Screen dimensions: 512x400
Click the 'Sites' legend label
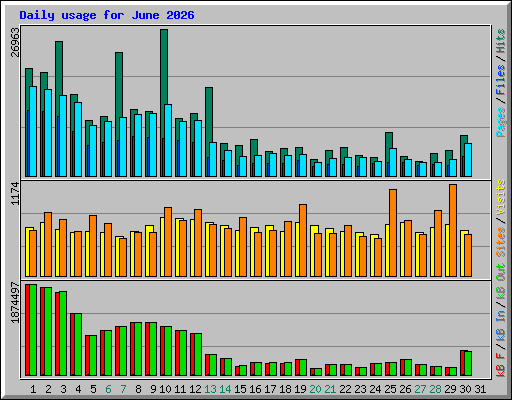pos(501,242)
